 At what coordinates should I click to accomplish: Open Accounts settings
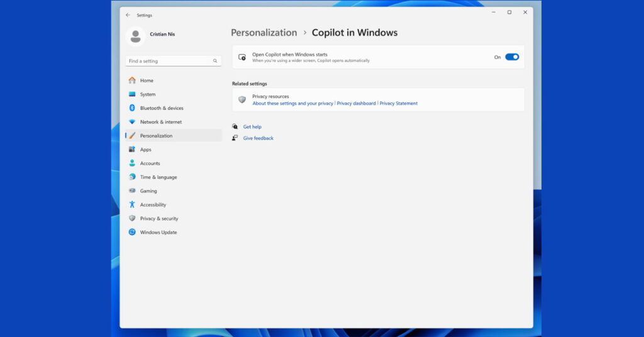[174, 163]
